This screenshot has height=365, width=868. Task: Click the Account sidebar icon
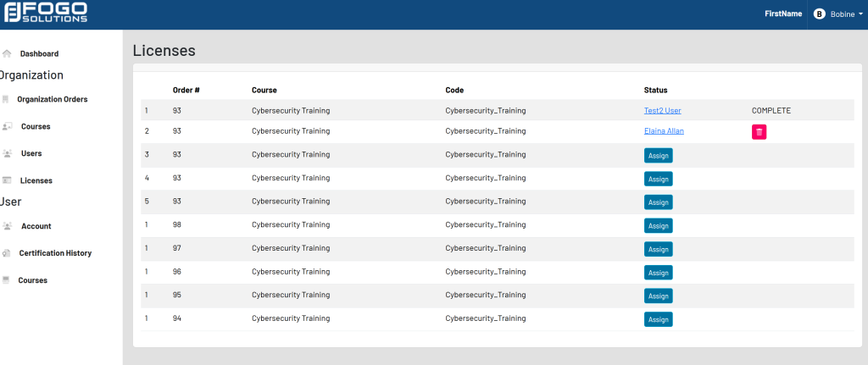click(x=7, y=226)
